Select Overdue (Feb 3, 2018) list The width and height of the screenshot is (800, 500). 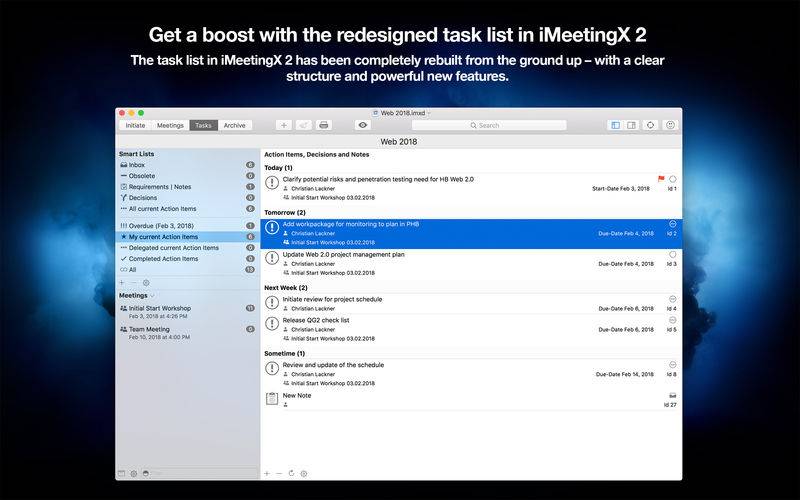point(188,226)
